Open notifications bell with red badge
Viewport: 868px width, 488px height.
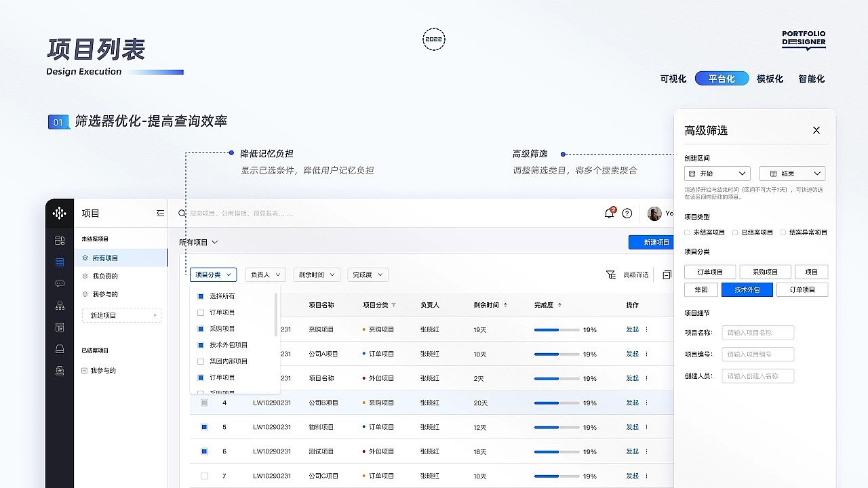[610, 213]
